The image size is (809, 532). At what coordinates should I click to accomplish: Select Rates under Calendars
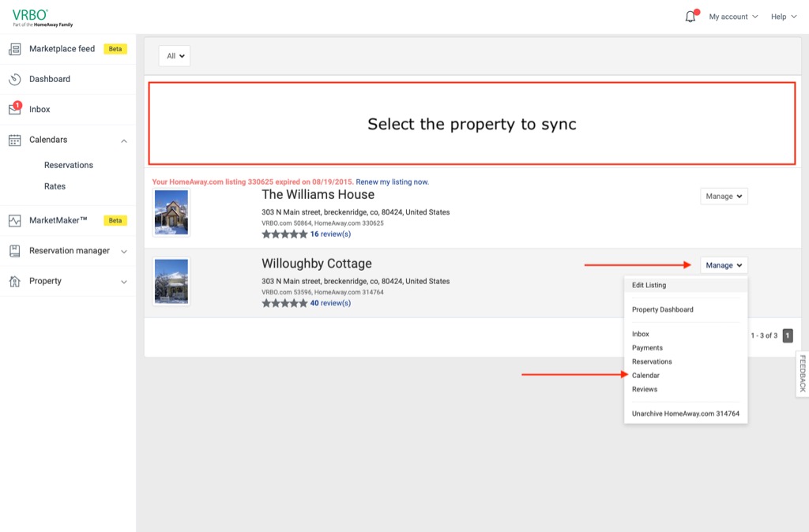55,186
